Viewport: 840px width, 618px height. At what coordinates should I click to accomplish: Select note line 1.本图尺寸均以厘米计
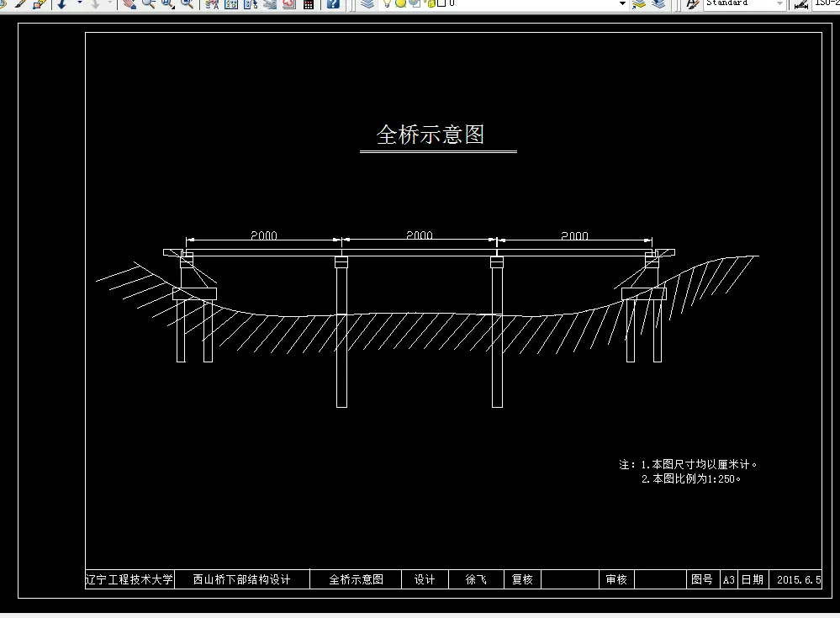tap(699, 464)
